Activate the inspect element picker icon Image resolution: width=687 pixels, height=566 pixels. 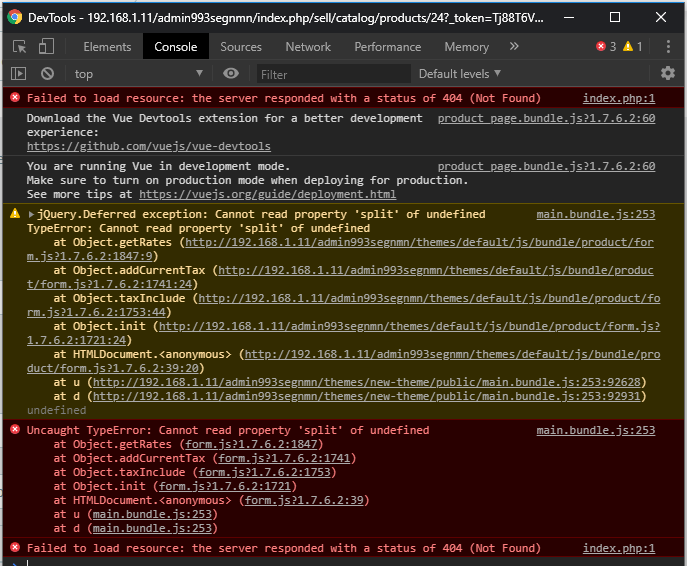pyautogui.click(x=19, y=46)
